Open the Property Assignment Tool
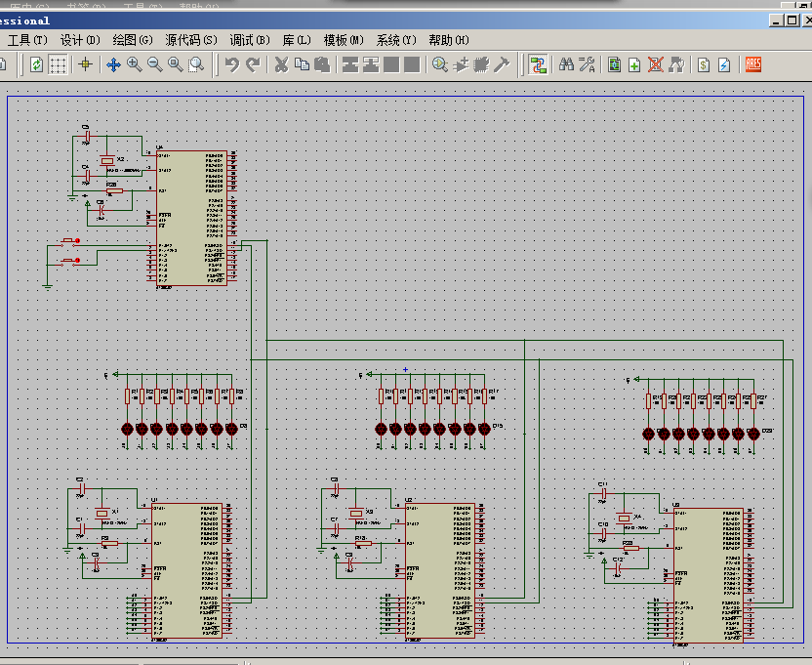The image size is (812, 665). tap(587, 64)
